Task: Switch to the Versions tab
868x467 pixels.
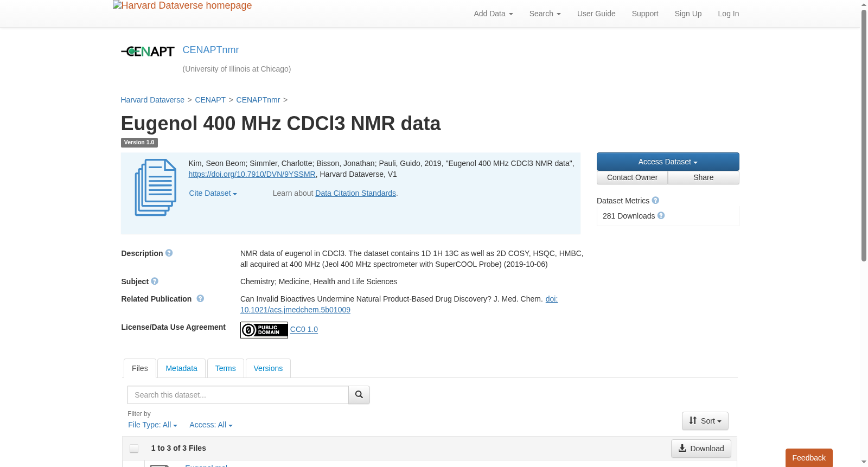Action: point(268,368)
